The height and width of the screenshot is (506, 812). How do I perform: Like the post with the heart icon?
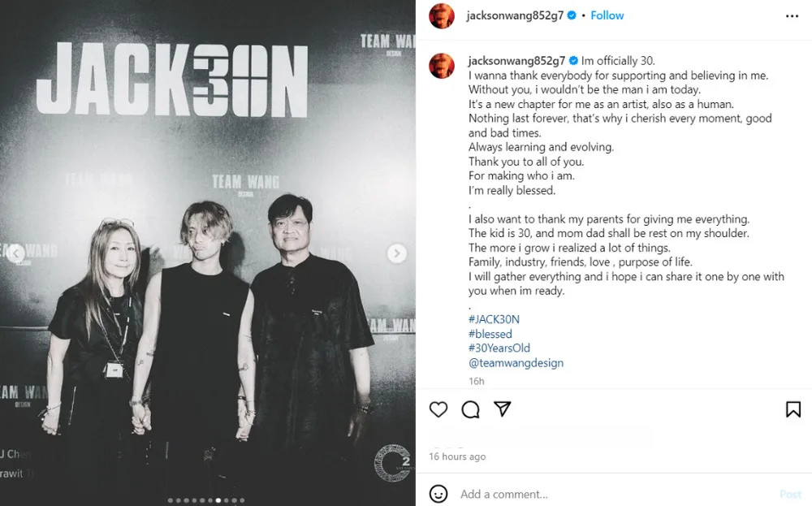click(x=438, y=409)
